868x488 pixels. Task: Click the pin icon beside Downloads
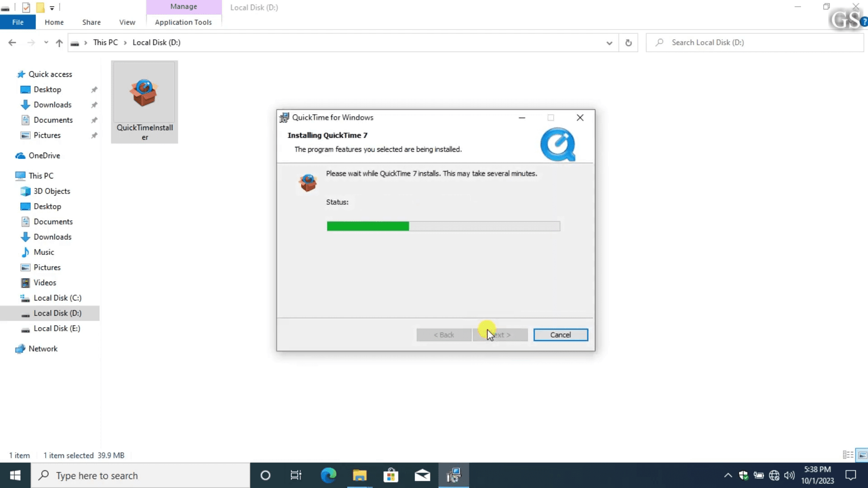(94, 105)
